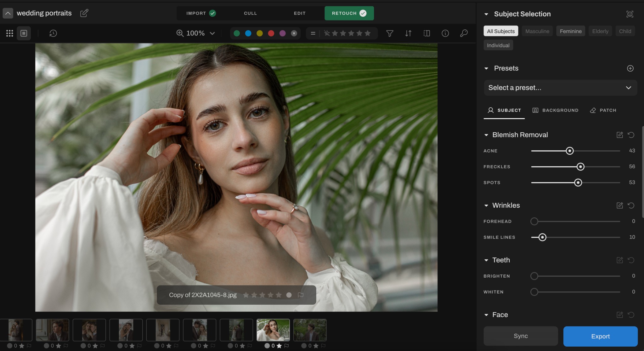The image size is (644, 351).
Task: Select the Feminine subject filter
Action: (x=570, y=31)
